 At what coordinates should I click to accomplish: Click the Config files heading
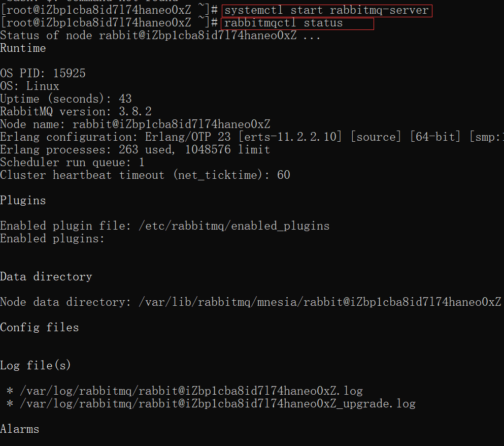point(40,328)
